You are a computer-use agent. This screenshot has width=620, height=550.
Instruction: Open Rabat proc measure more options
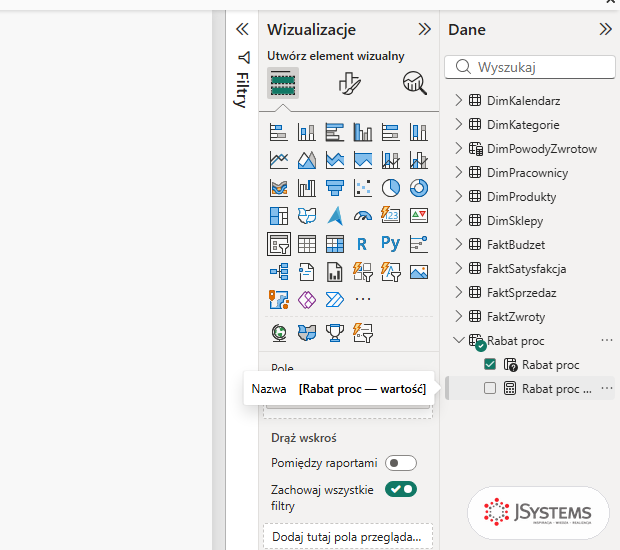pyautogui.click(x=607, y=388)
